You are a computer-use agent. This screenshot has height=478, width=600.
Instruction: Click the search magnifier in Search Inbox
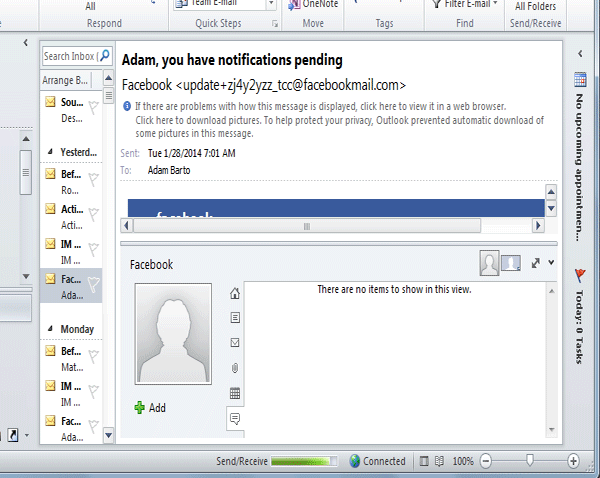point(105,55)
